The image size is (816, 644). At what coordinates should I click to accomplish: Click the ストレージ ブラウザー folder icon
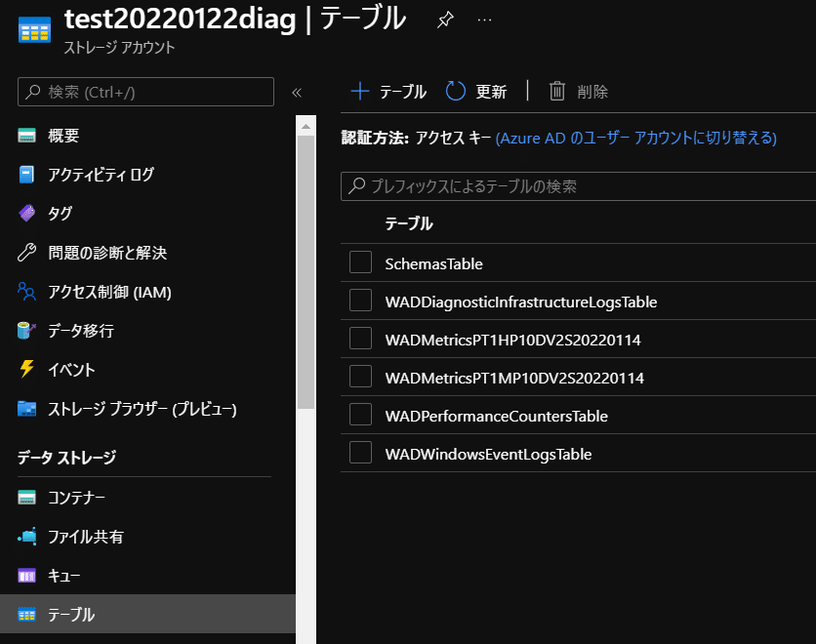27,409
